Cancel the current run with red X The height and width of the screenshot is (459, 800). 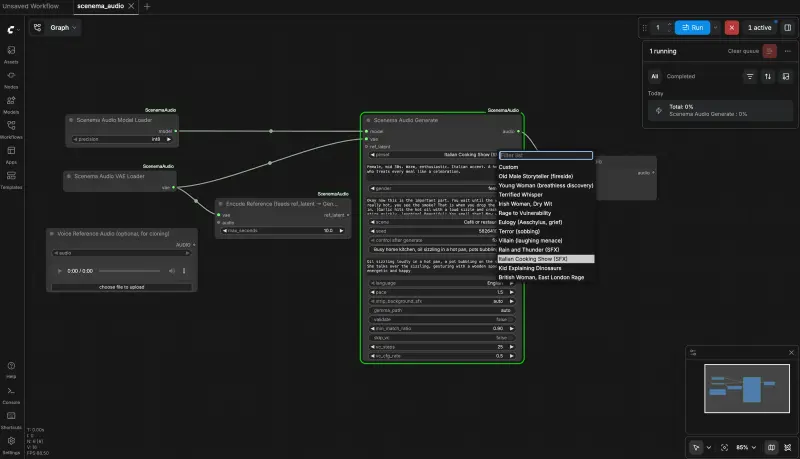(x=731, y=28)
